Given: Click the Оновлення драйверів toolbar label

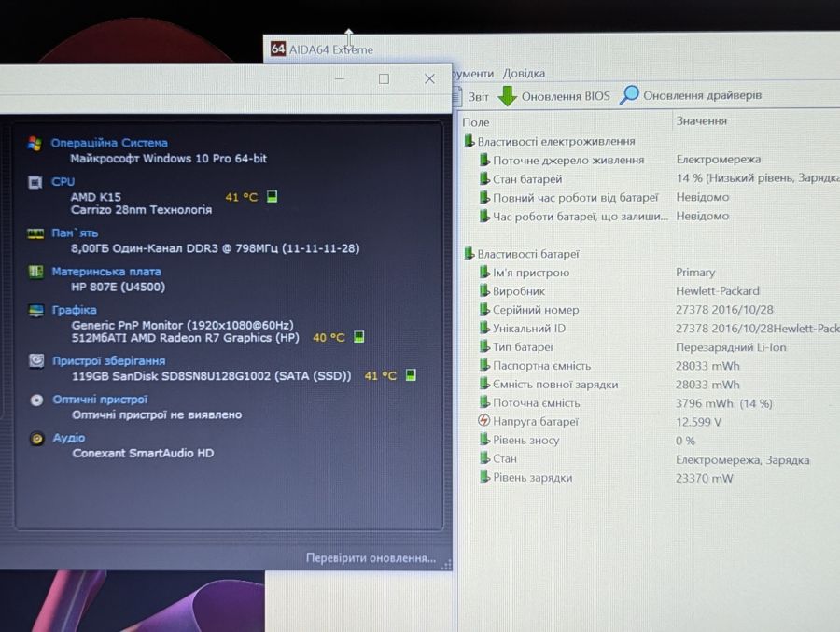Looking at the screenshot, I should click(702, 95).
